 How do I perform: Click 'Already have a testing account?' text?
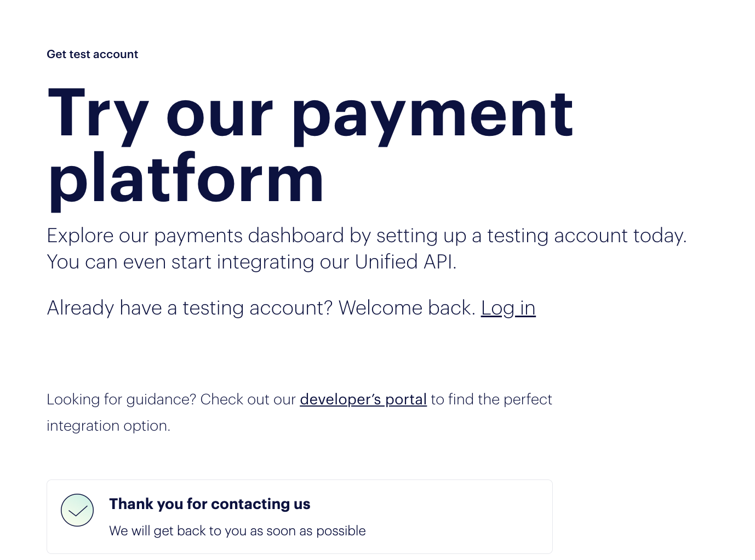(190, 308)
